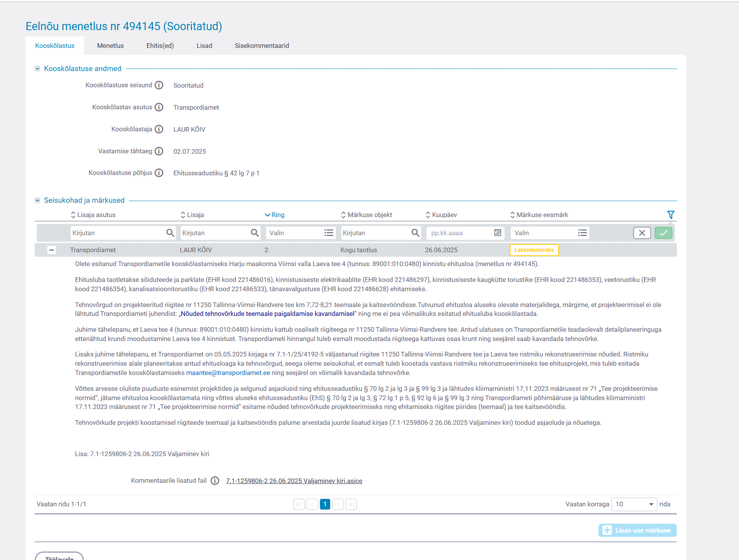
Task: Click the 02.07.2025 deadline value
Action: [190, 151]
